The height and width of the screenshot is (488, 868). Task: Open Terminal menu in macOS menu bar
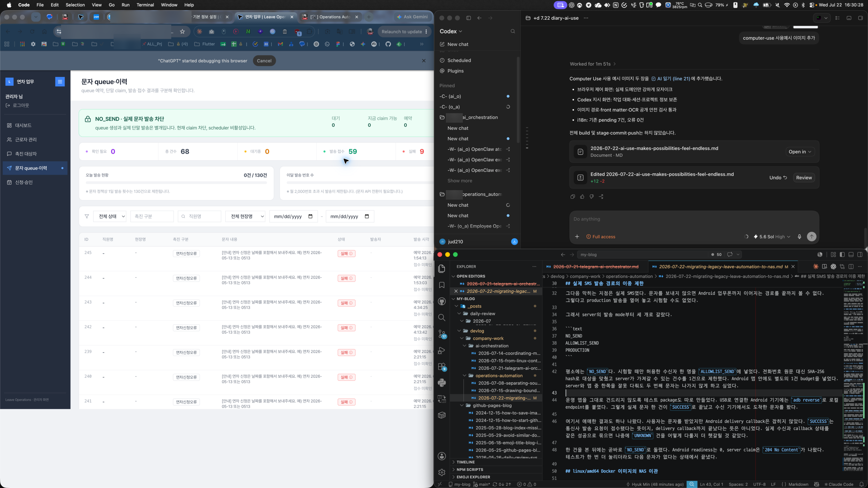(145, 5)
